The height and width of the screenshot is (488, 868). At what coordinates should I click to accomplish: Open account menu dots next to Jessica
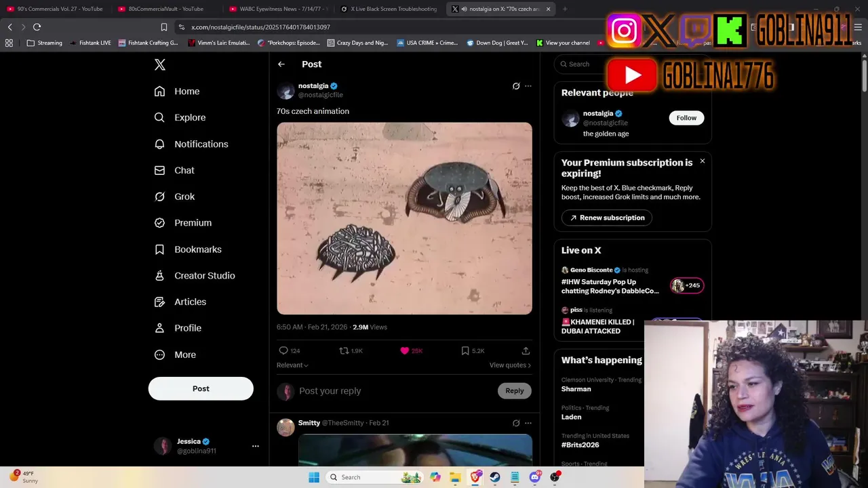(256, 446)
